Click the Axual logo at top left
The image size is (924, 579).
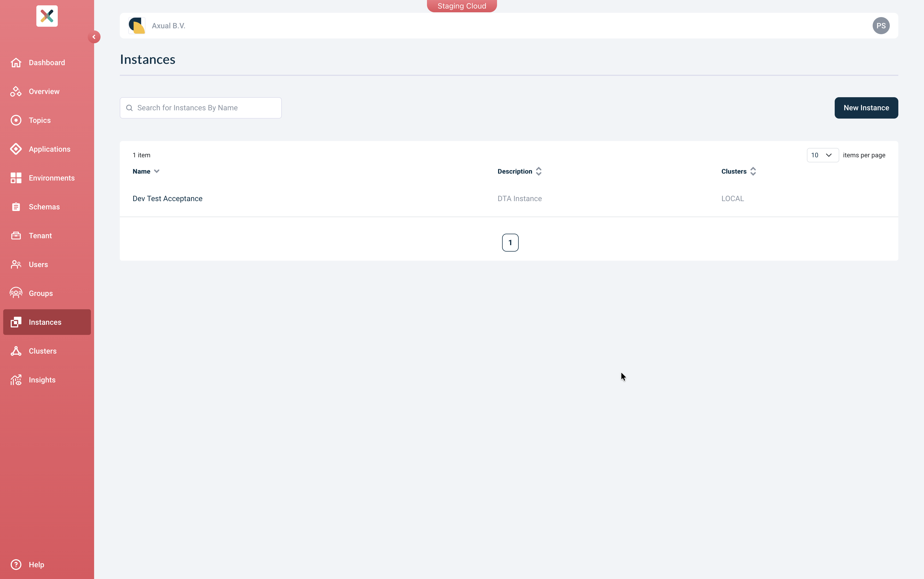[x=47, y=16]
